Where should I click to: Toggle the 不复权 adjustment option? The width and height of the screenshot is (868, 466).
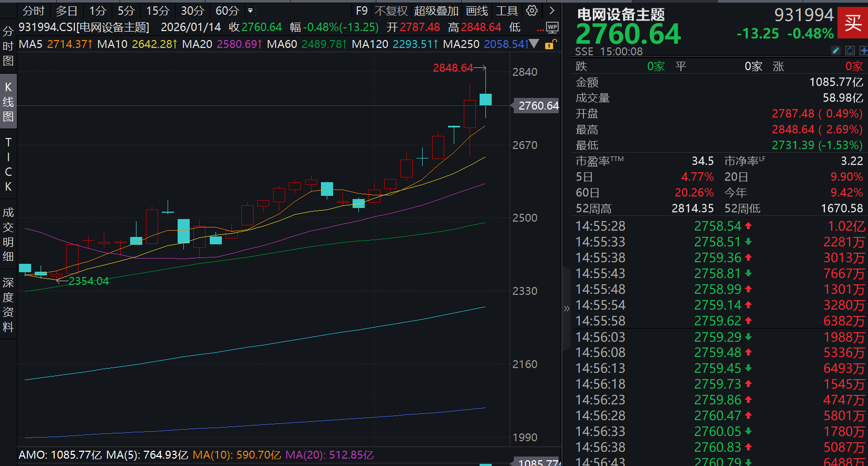pyautogui.click(x=391, y=11)
